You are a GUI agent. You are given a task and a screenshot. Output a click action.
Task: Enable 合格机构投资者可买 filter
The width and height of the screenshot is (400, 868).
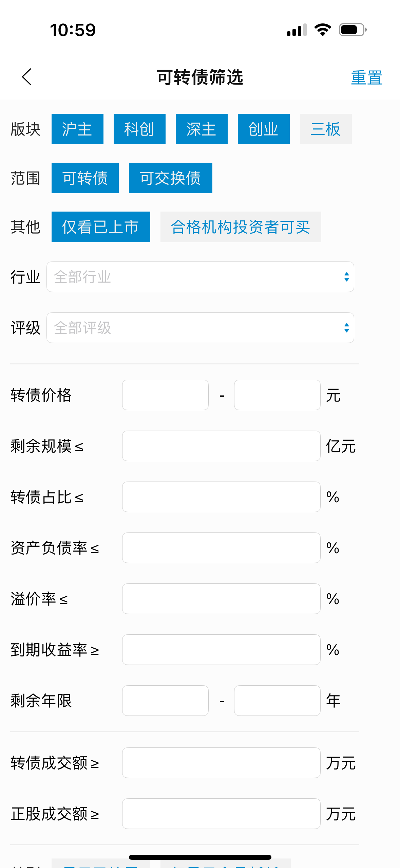click(x=241, y=227)
